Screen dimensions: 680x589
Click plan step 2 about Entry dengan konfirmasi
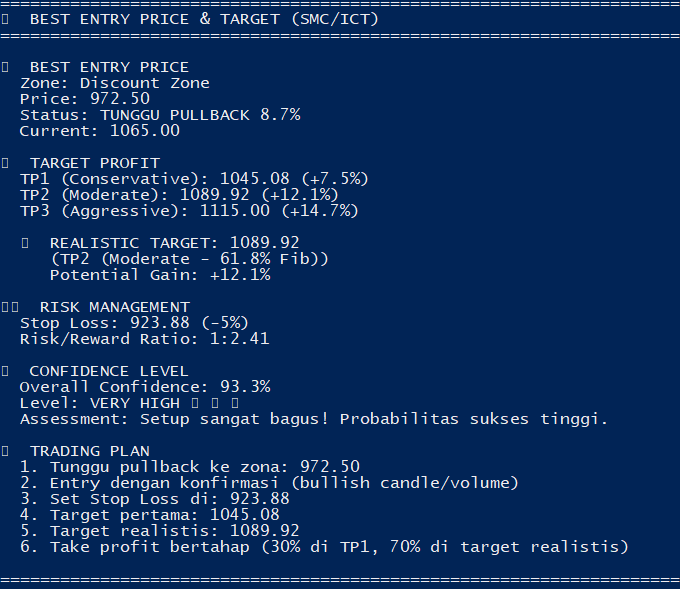point(269,483)
